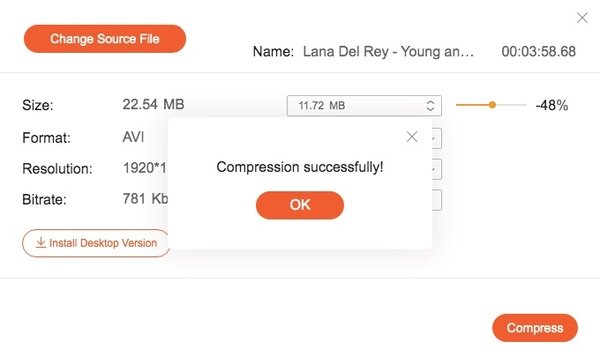Click the Bitrate field edge behind the dialog
This screenshot has width=600, height=364.
(x=437, y=200)
